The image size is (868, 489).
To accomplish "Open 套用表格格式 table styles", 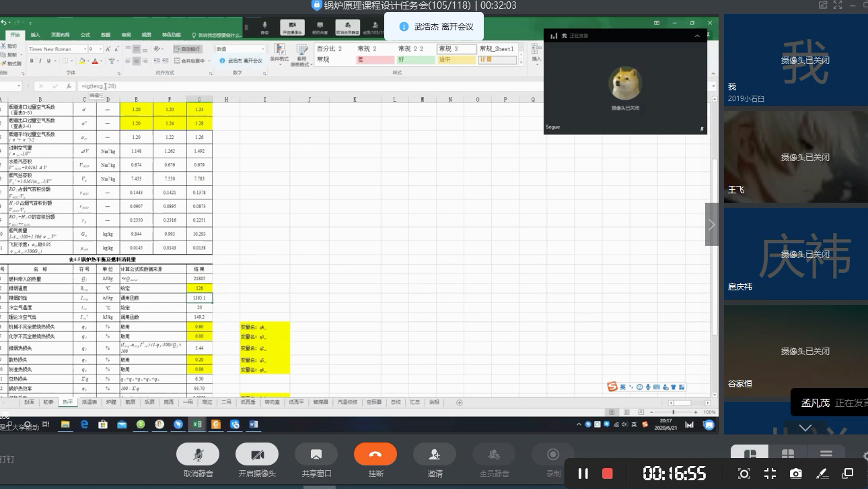I will [x=301, y=55].
